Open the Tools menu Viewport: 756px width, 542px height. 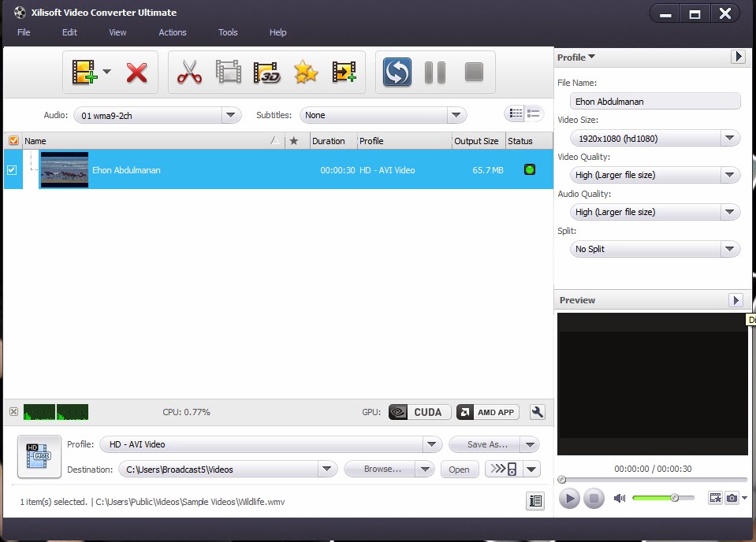point(227,32)
